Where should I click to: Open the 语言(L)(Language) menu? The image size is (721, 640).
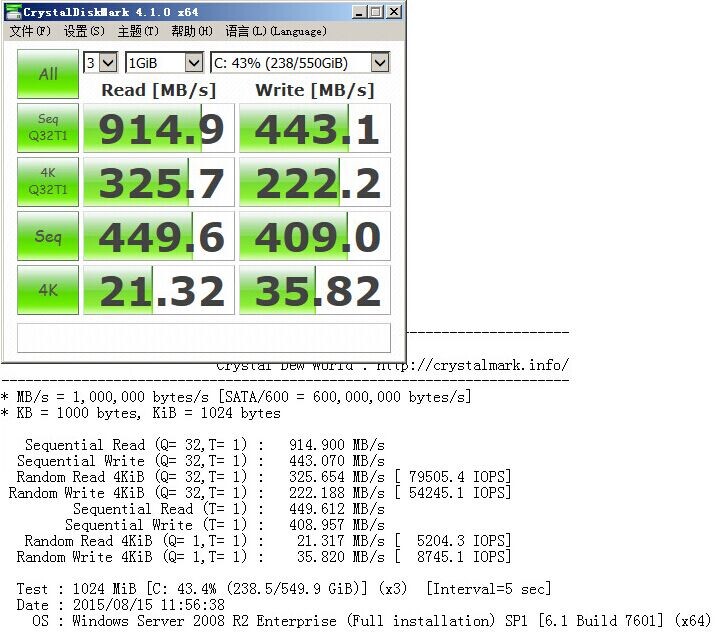coord(276,31)
